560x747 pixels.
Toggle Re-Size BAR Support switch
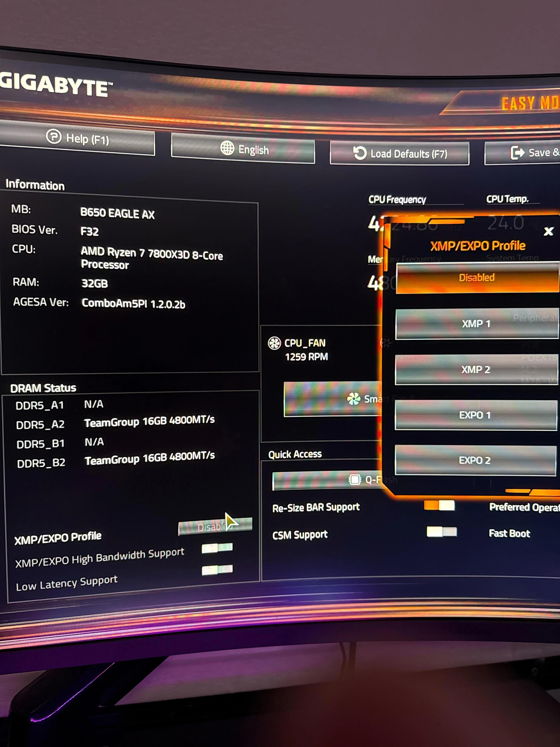[x=439, y=506]
